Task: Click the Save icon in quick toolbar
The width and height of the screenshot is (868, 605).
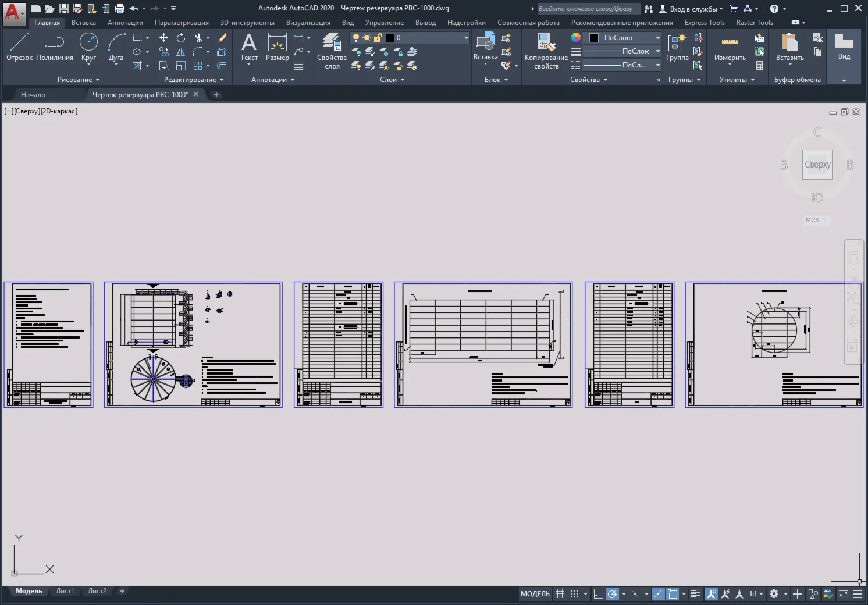Action: [64, 8]
